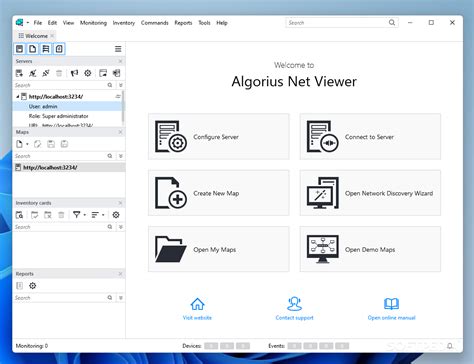This screenshot has width=474, height=364.
Task: Open Reports settings gear icon
Action: (x=32, y=286)
